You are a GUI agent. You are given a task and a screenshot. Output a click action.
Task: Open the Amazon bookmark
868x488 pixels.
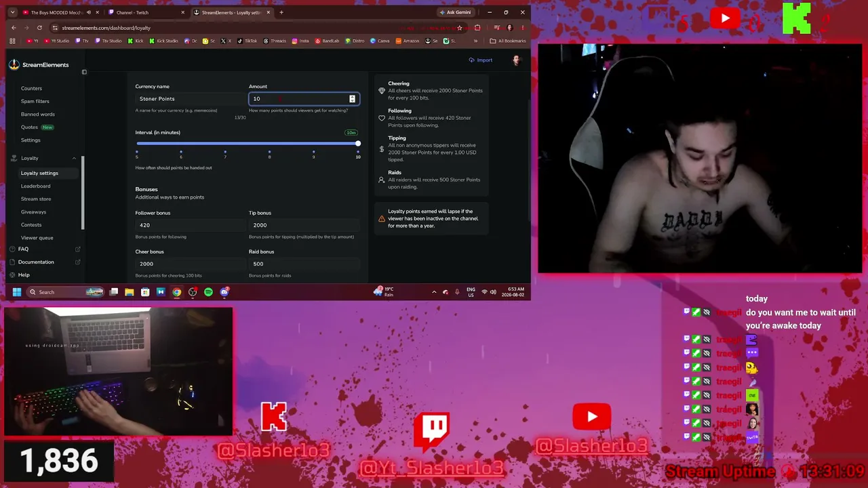pos(408,41)
